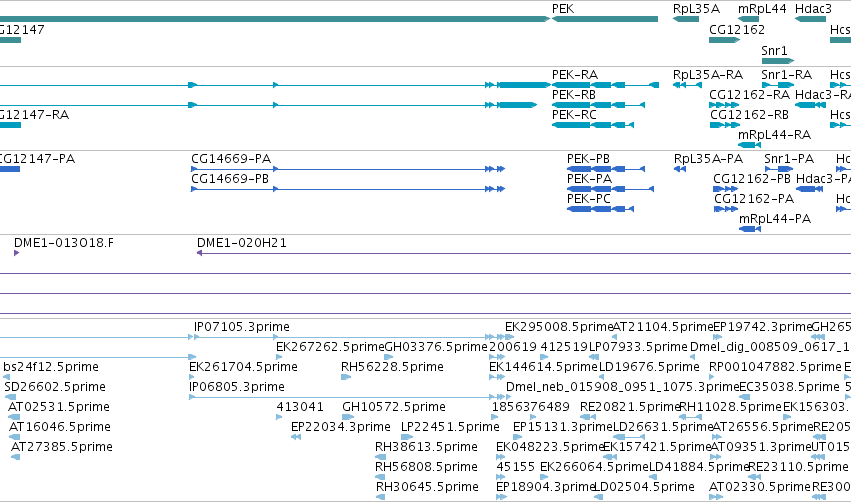
Task: Click the PEK-RC transcript glyph
Action: [x=593, y=125]
